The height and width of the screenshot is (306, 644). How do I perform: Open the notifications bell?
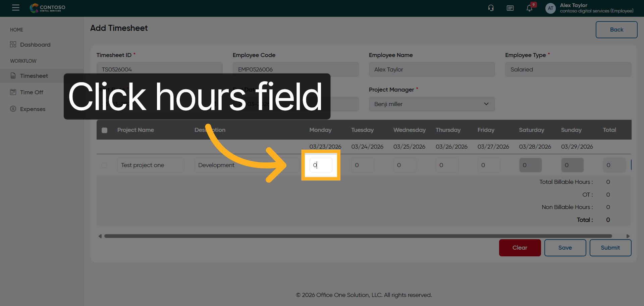[x=529, y=8]
